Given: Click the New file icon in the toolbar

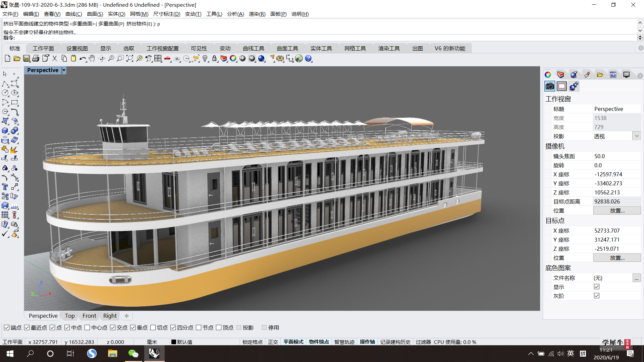Looking at the screenshot, I should click(x=7, y=59).
